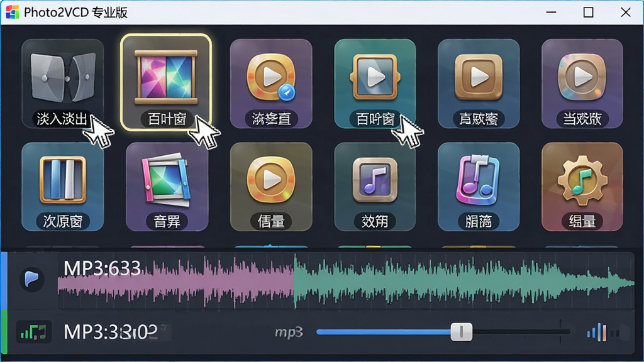Click the highlighted 百叶窗 tile with colorful picture

[166, 82]
